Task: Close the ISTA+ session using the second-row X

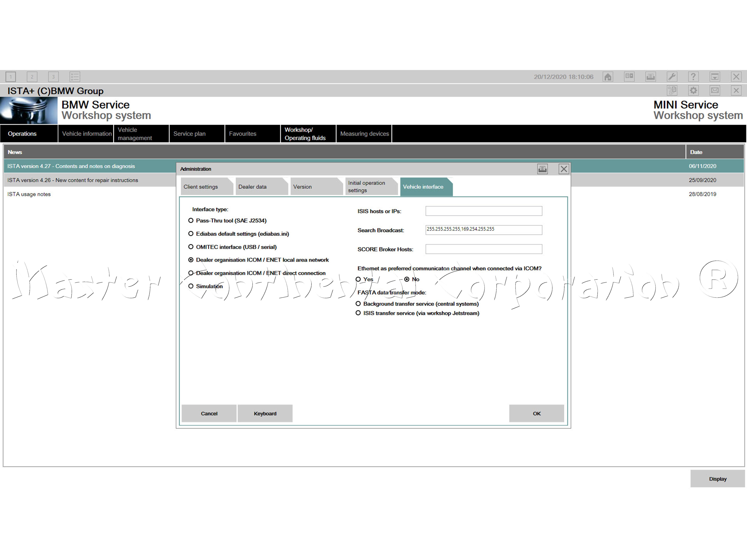Action: [736, 91]
